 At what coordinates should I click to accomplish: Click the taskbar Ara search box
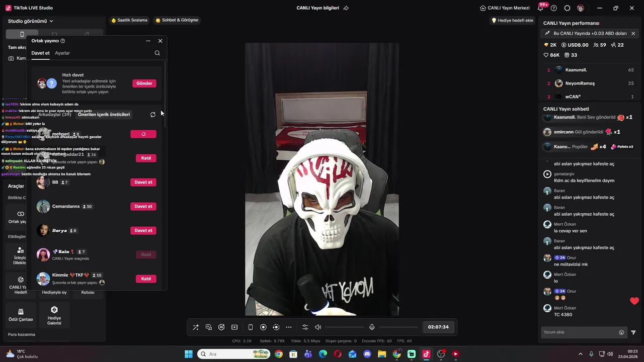(x=233, y=354)
